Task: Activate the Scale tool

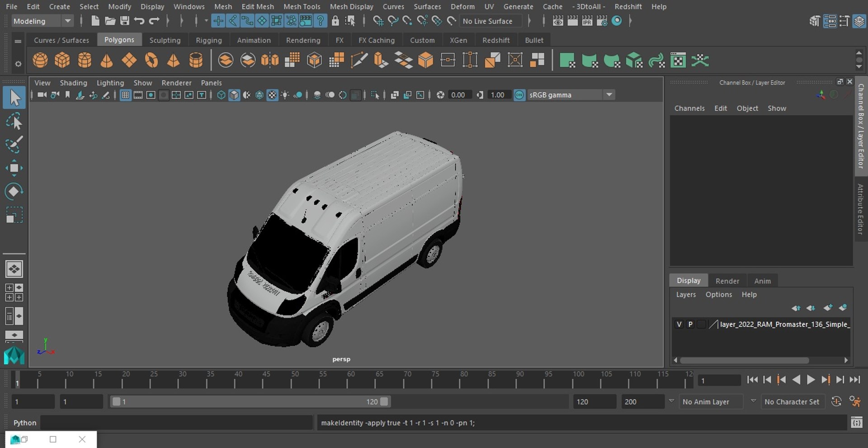Action: click(14, 215)
